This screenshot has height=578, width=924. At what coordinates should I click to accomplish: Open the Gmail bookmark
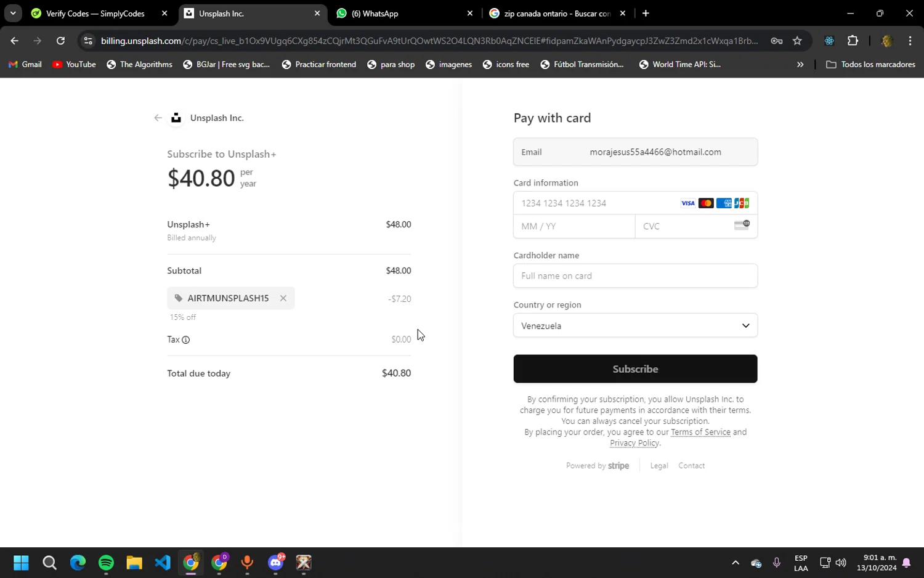(x=25, y=64)
